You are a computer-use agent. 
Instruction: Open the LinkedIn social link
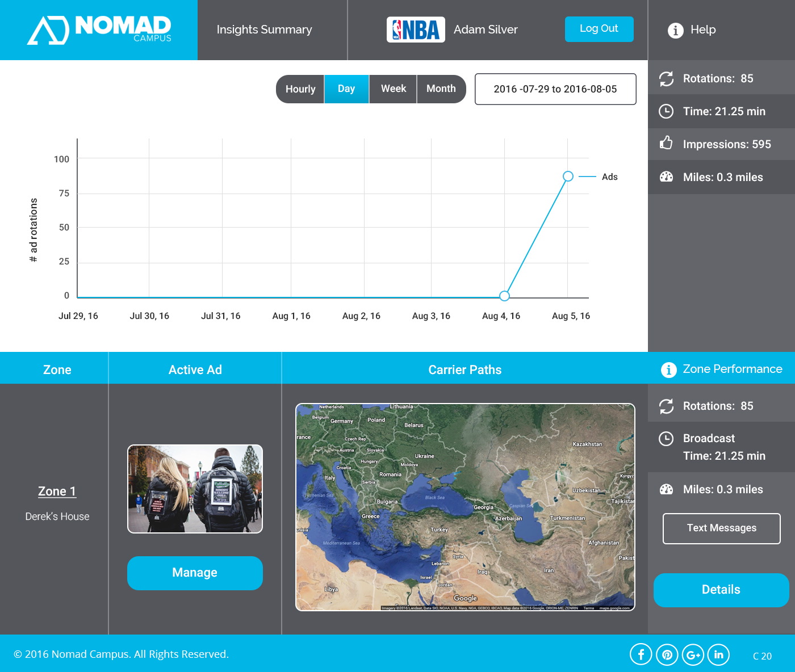coord(718,654)
